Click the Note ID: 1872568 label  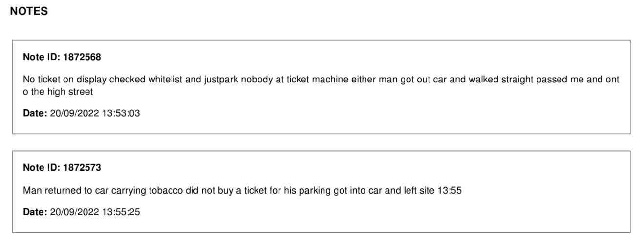(x=62, y=58)
